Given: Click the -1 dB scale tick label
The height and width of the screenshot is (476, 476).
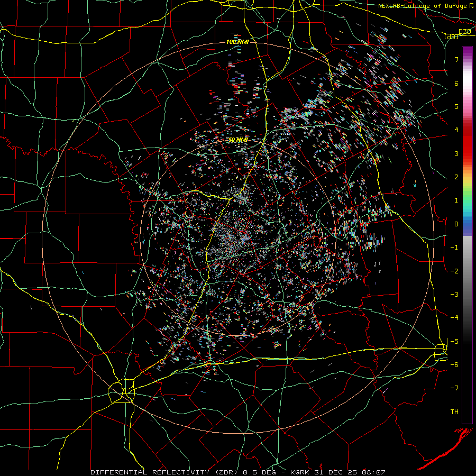Looking at the screenshot, I should 454,248.
